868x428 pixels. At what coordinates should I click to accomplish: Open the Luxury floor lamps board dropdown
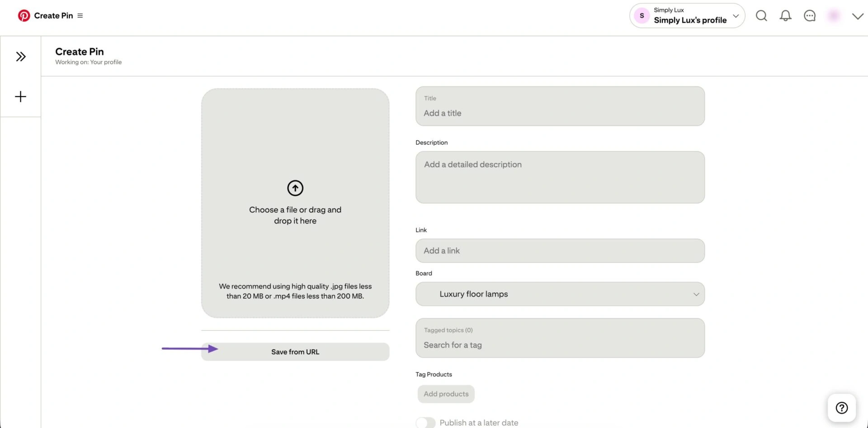coord(560,294)
